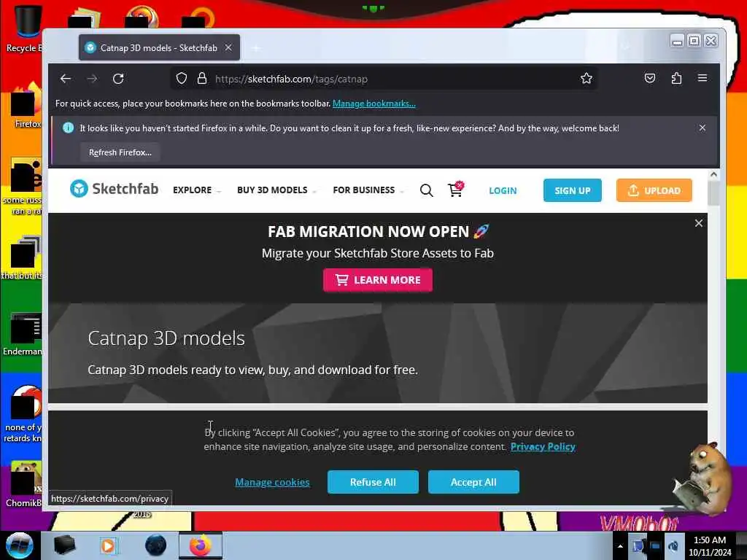This screenshot has height=560, width=747.
Task: Go back with the browser back arrow
Action: pos(66,79)
